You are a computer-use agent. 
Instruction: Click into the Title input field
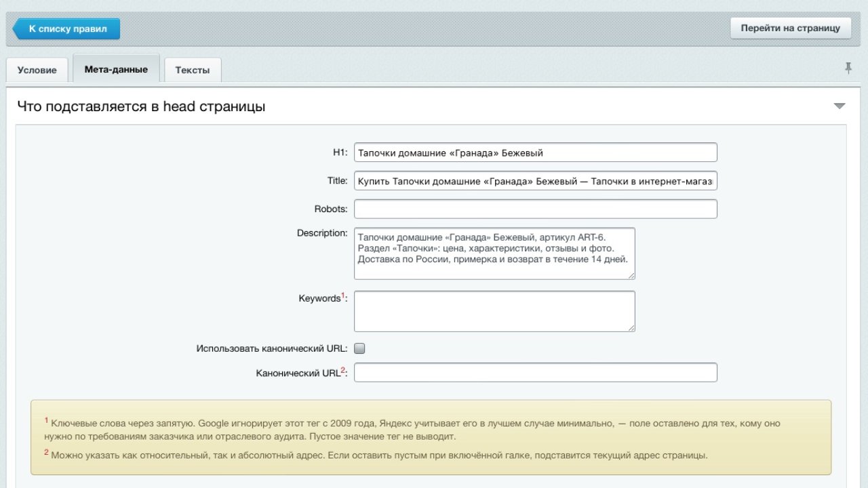[x=536, y=181]
